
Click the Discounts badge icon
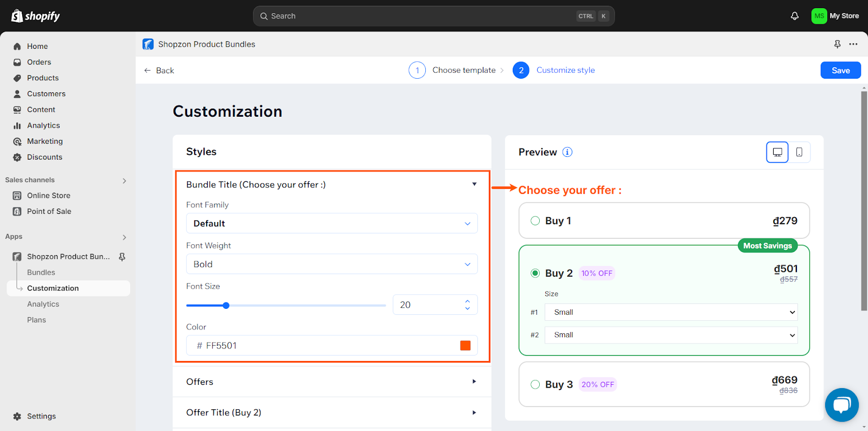tap(17, 157)
